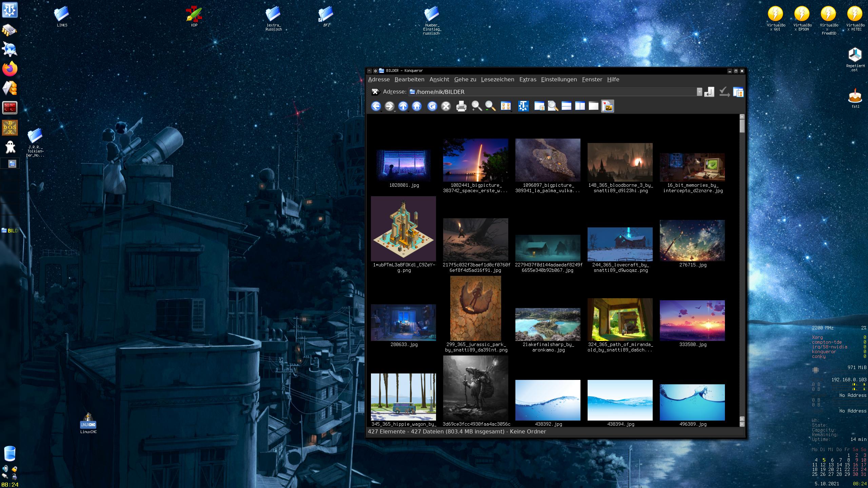Select the 333580.jpg sunset thumbnail
Image resolution: width=868 pixels, height=488 pixels.
tap(692, 321)
